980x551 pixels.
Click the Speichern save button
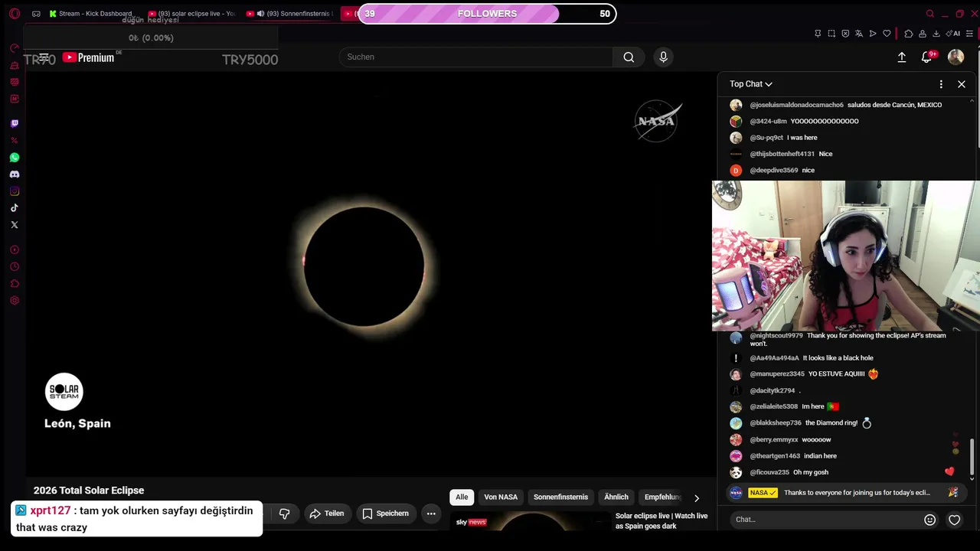pos(386,514)
